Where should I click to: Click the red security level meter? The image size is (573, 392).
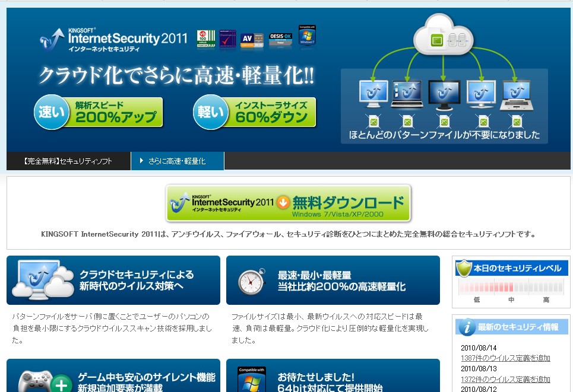click(x=511, y=286)
